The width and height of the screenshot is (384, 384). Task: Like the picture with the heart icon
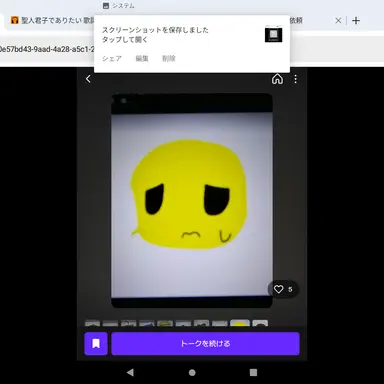pos(278,289)
